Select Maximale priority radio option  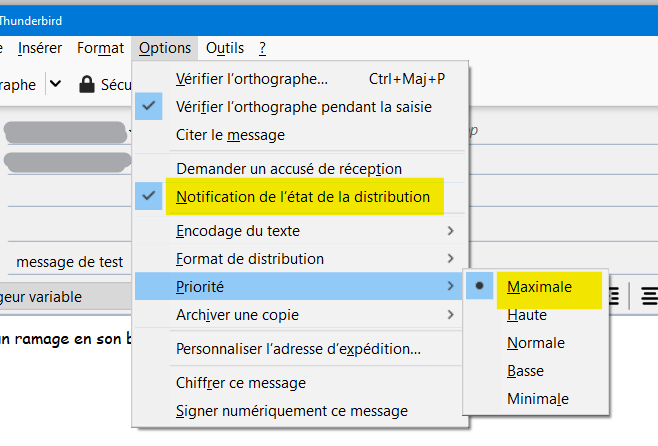(x=539, y=287)
